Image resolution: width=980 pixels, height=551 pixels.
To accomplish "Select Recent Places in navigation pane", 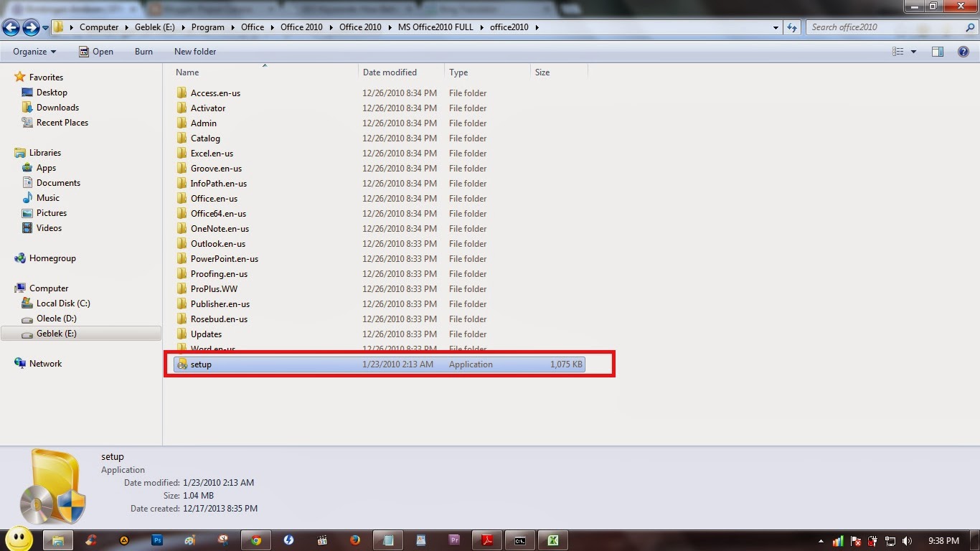I will coord(62,123).
